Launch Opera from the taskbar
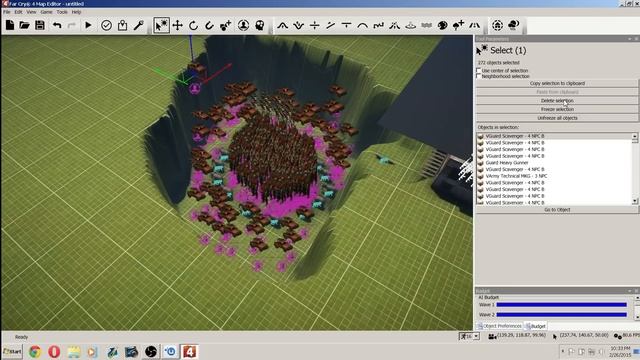The image size is (640, 360). [54, 351]
